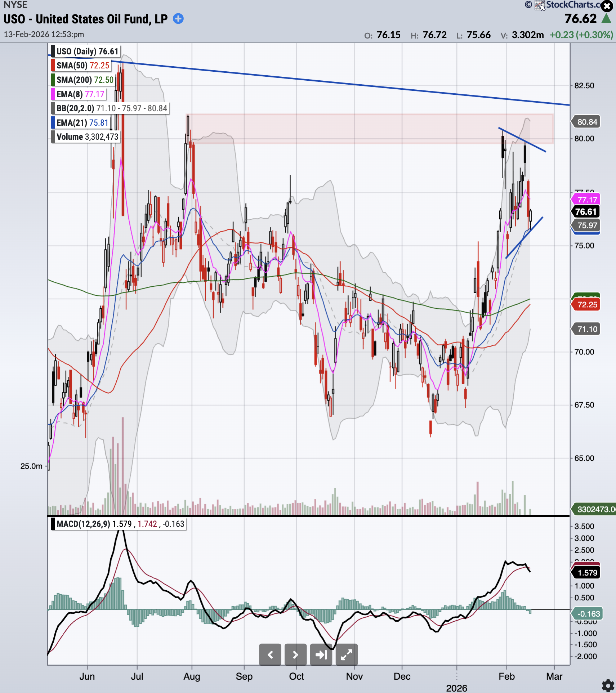The height and width of the screenshot is (693, 616).
Task: Click the StockCharts logo icon
Action: [540, 5]
